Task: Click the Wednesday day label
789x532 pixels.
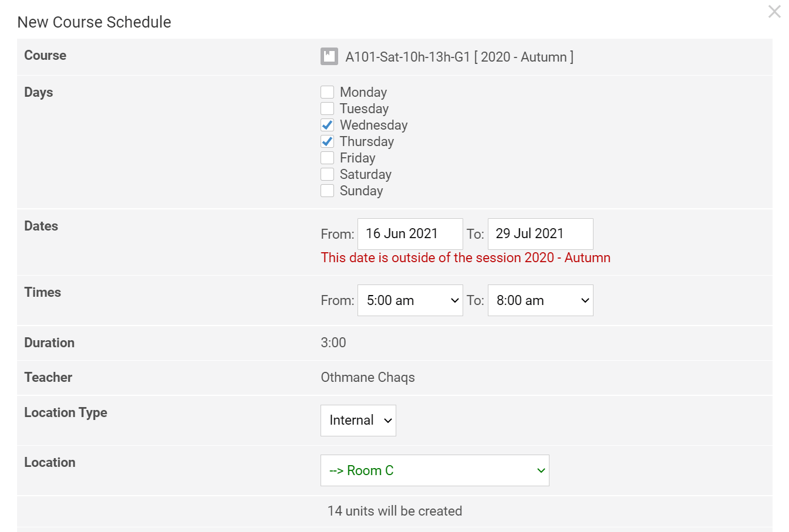Action: click(x=373, y=125)
